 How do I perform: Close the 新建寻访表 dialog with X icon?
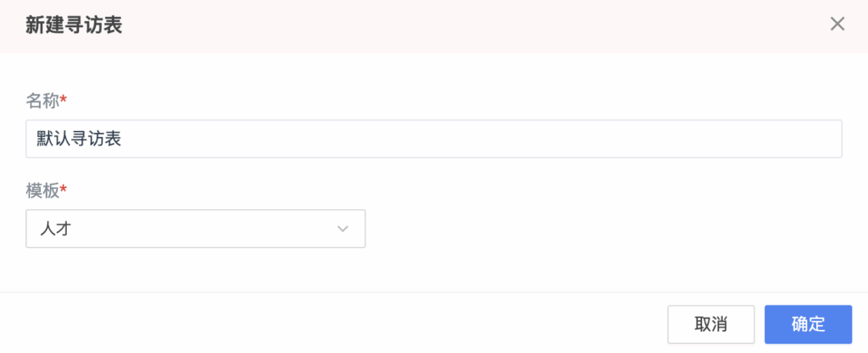[x=837, y=25]
